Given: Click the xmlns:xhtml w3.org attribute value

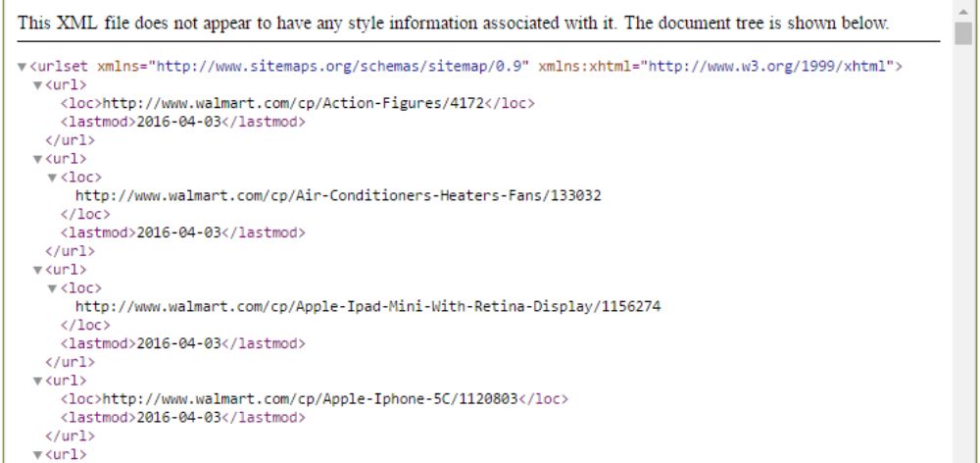Looking at the screenshot, I should (x=768, y=67).
